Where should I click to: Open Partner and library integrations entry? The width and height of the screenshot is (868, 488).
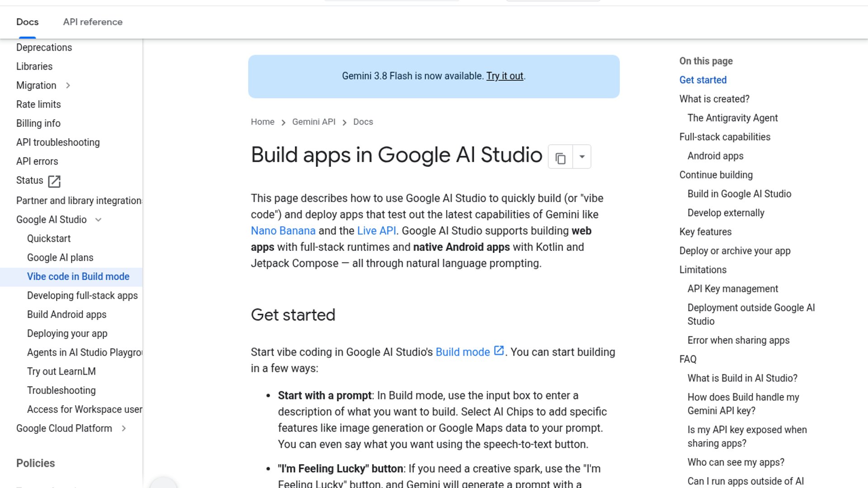79,201
